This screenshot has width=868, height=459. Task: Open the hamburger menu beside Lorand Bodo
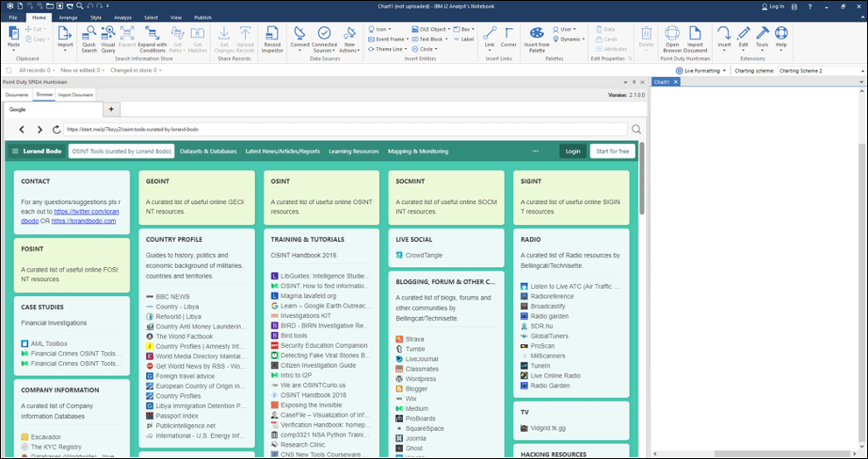[x=16, y=152]
